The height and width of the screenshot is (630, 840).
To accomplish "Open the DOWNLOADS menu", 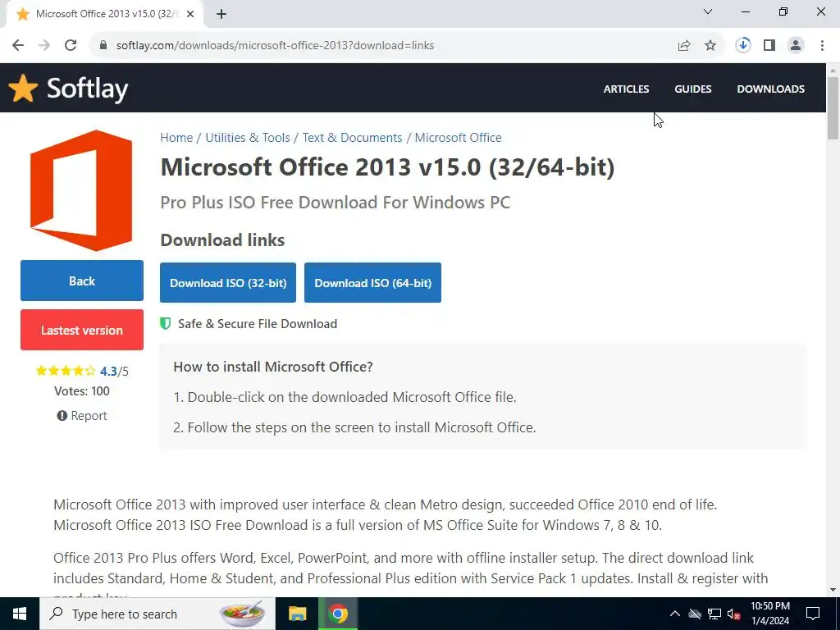I will click(x=770, y=89).
